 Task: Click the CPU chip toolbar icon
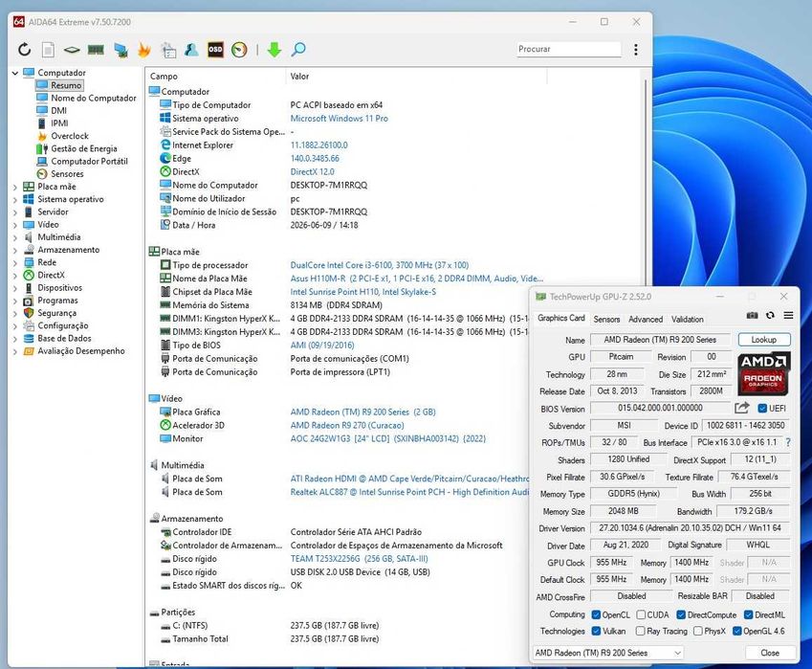(72, 50)
